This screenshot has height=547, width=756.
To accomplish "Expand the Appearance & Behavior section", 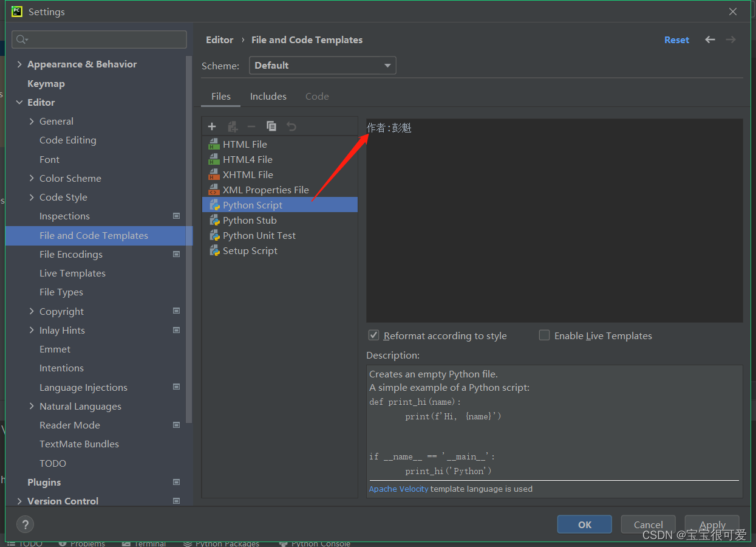I will (19, 64).
